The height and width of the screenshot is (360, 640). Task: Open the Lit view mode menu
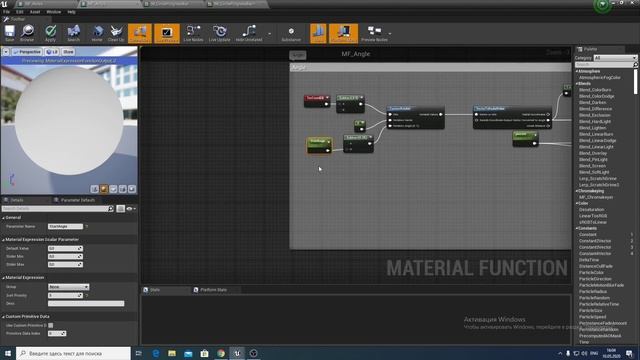click(52, 52)
